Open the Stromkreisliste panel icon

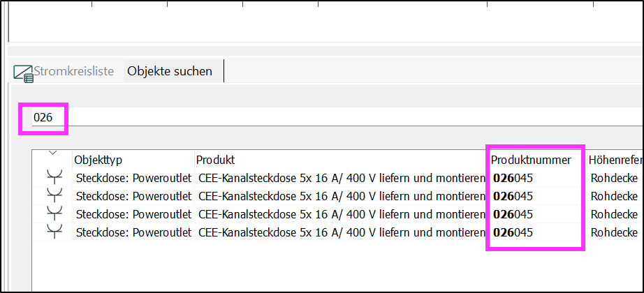pos(24,73)
